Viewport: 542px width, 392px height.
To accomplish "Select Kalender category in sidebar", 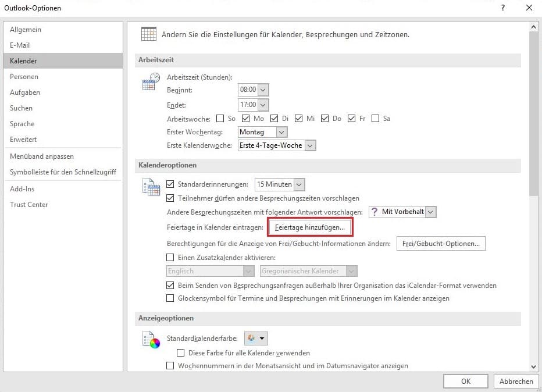I will click(x=63, y=61).
